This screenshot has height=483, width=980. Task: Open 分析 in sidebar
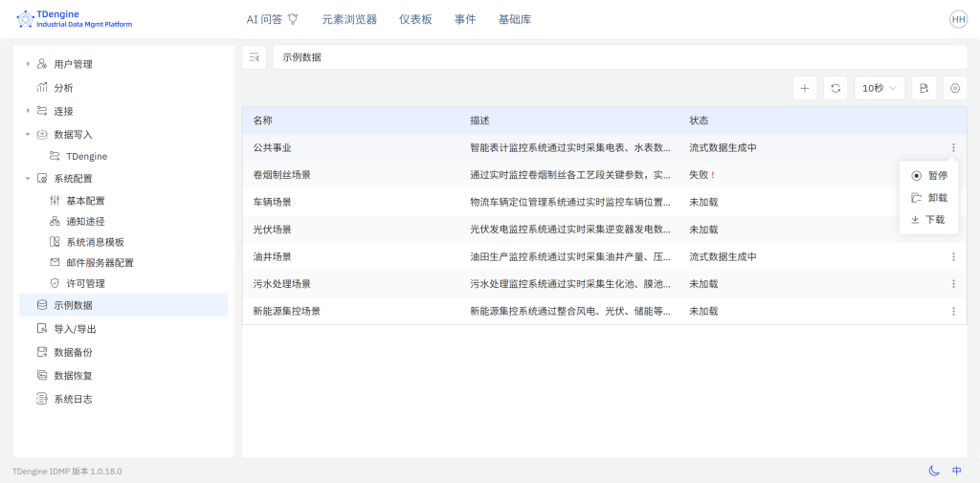coord(64,88)
